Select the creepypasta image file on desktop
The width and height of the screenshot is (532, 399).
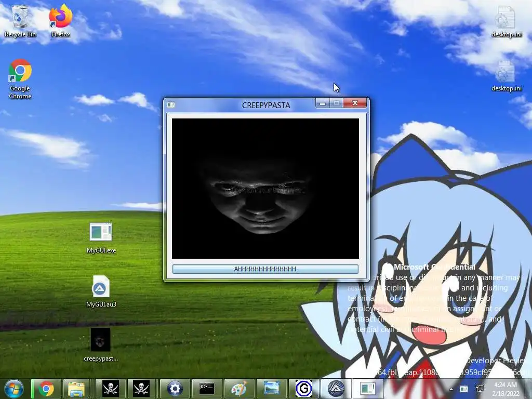pos(101,345)
